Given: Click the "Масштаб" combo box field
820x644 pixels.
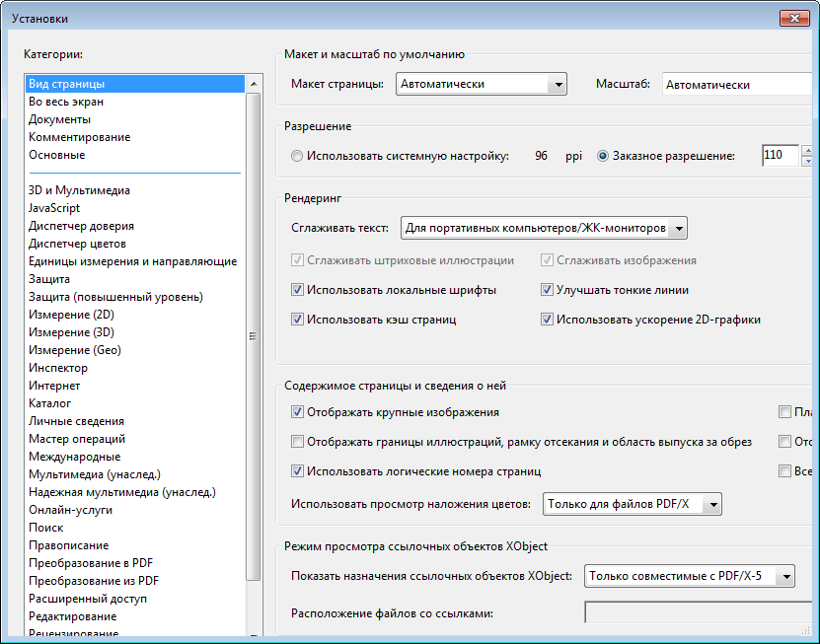Looking at the screenshot, I should point(737,84).
